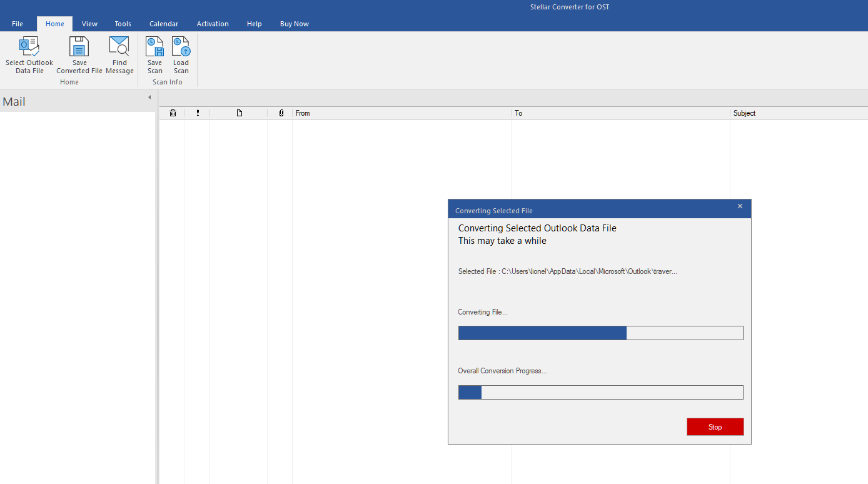Open the Activation tab
Screen dimensions: 868x484
[213, 24]
